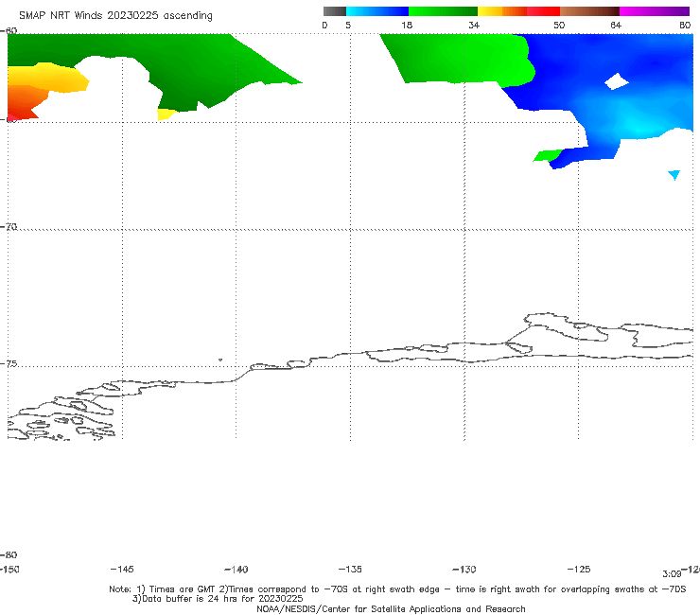Click the color bar label '64'
Screen dimensions: 700x615
tap(616, 26)
